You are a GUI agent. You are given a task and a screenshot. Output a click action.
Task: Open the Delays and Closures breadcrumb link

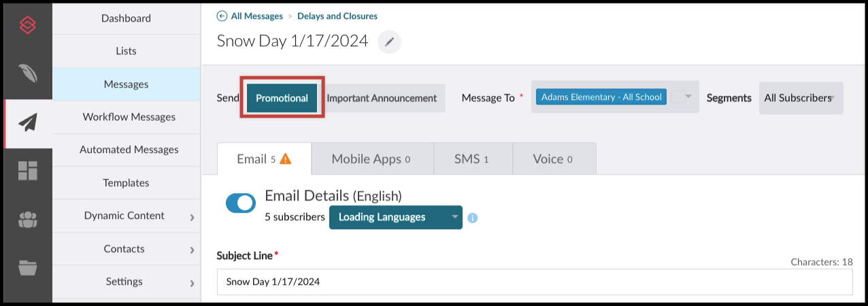tap(337, 16)
